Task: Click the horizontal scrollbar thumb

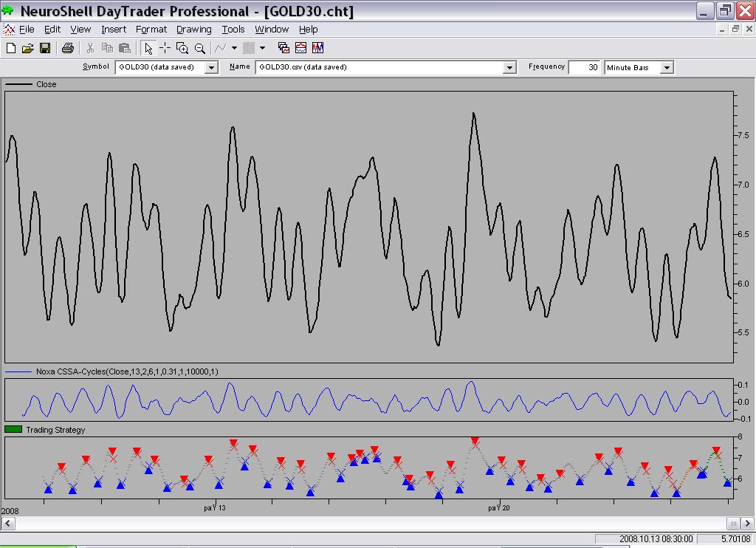Action: [733, 524]
